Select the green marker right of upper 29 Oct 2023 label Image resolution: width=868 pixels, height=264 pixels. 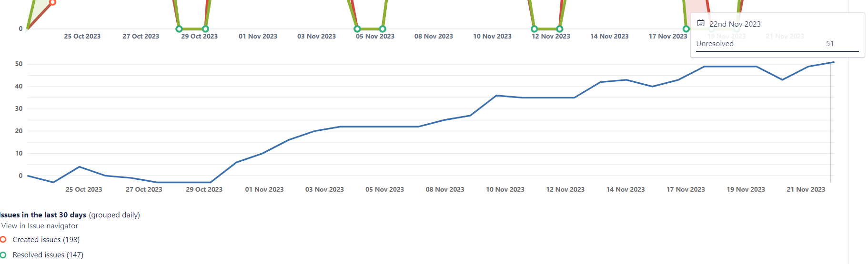pos(205,29)
